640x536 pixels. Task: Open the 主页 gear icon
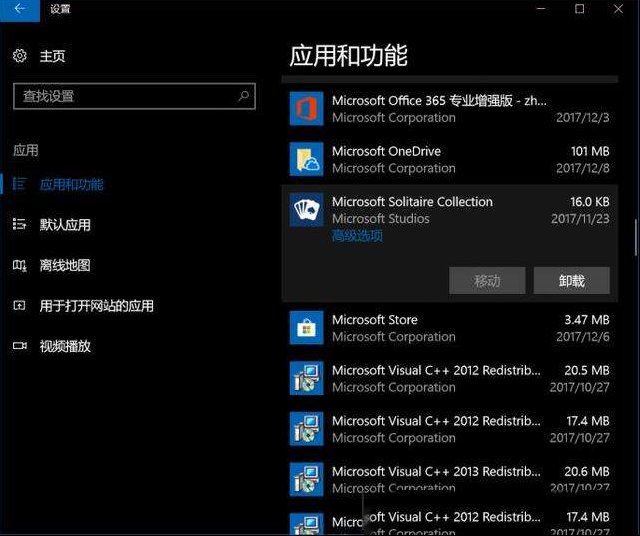pos(20,56)
